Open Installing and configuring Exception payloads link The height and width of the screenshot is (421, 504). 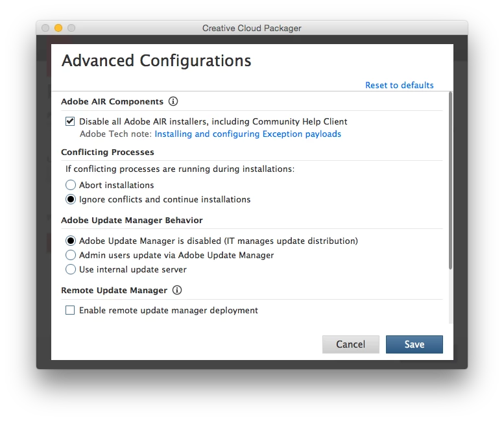tap(248, 134)
